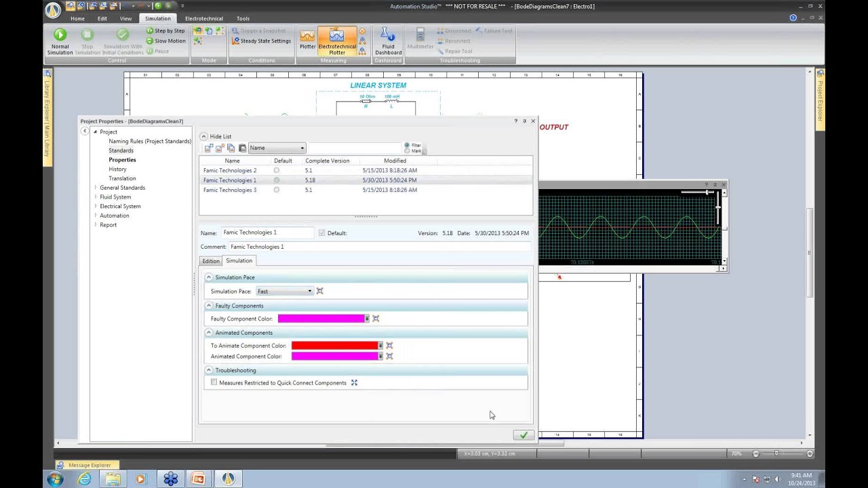Select History in project tree

117,169
